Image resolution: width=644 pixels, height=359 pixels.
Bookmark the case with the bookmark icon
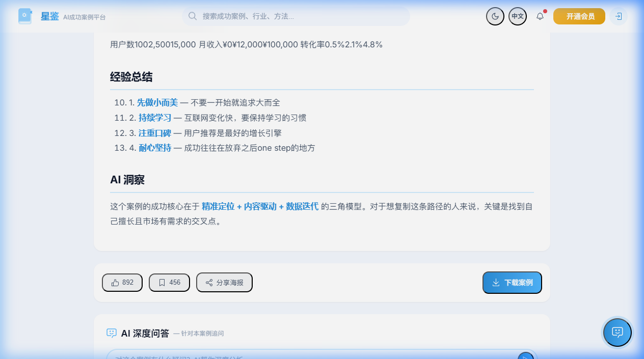coord(162,282)
